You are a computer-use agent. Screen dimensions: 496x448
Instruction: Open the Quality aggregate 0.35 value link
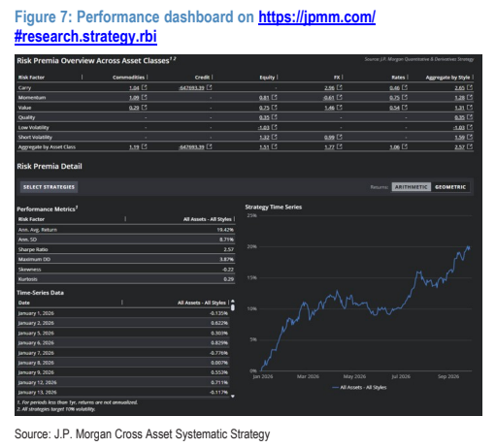[459, 117]
